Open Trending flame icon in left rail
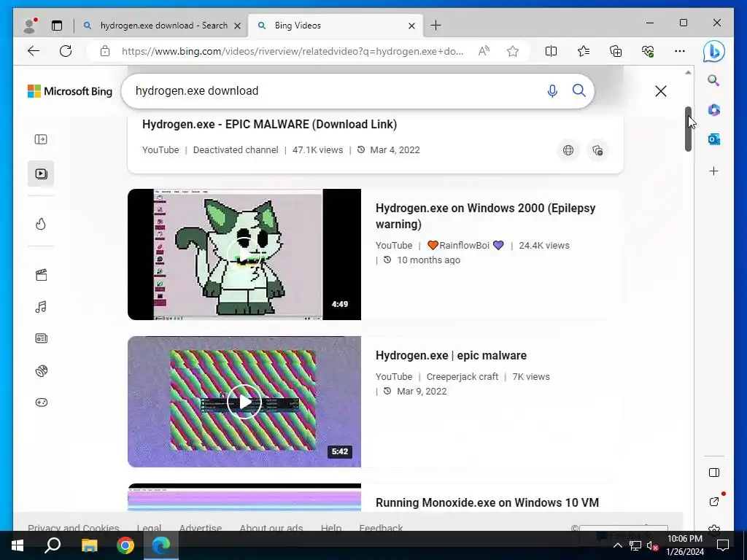This screenshot has width=747, height=560. coord(41,224)
